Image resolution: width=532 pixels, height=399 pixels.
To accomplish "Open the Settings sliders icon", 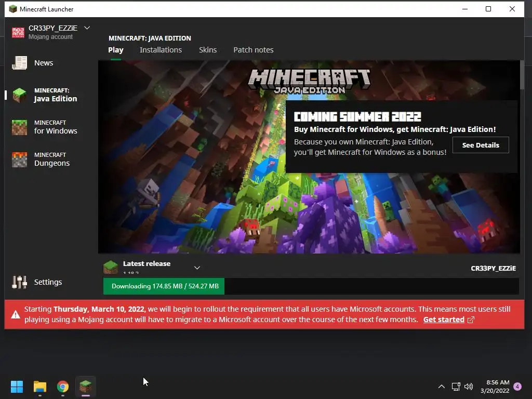I will point(19,282).
